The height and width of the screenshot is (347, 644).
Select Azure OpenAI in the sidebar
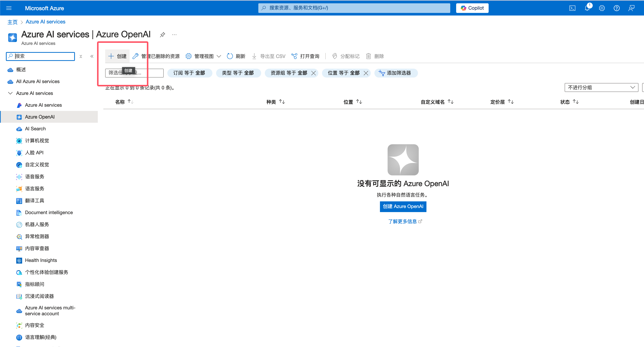coord(49,117)
